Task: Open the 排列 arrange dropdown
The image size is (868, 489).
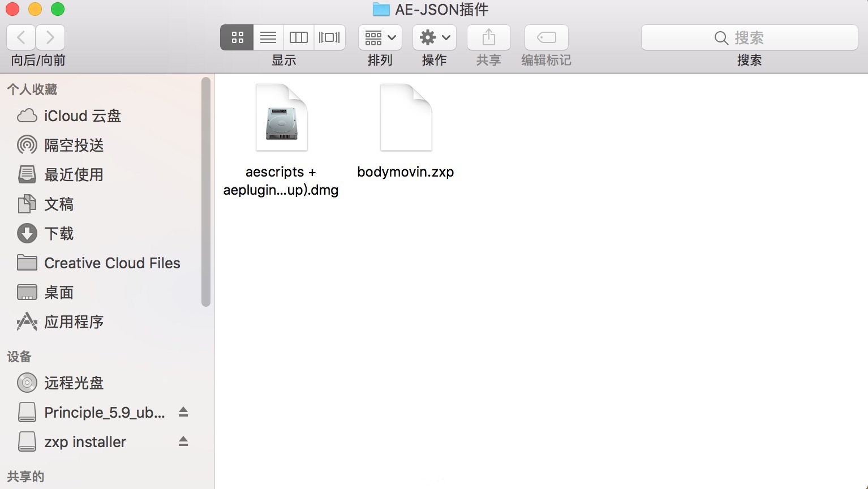Action: coord(380,37)
